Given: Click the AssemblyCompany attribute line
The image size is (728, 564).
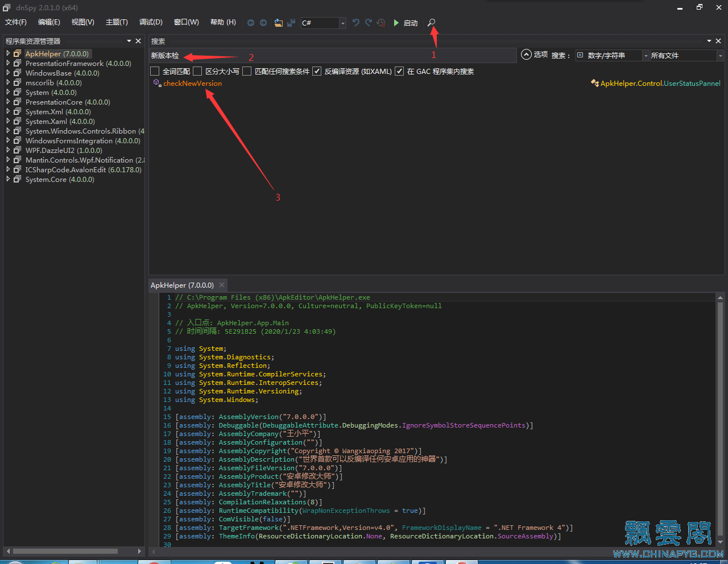Looking at the screenshot, I should [248, 434].
